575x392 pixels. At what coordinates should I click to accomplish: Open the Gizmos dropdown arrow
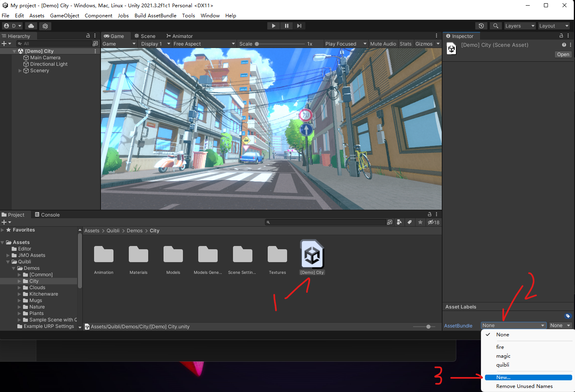(438, 44)
